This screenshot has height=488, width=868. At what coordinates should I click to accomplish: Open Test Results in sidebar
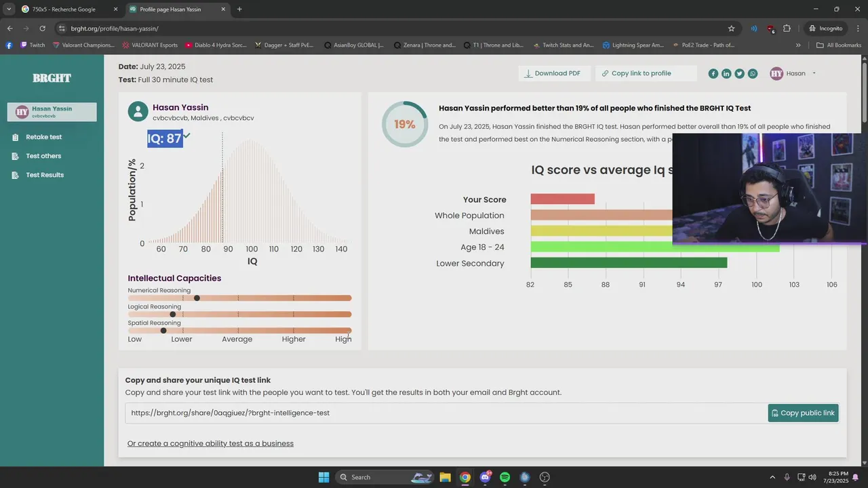pyautogui.click(x=45, y=175)
